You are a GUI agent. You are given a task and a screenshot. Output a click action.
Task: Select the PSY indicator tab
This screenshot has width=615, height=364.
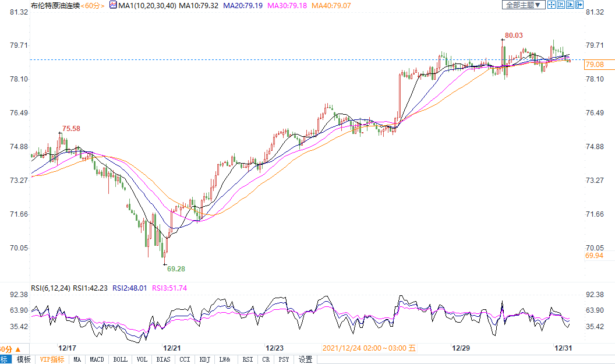click(284, 359)
